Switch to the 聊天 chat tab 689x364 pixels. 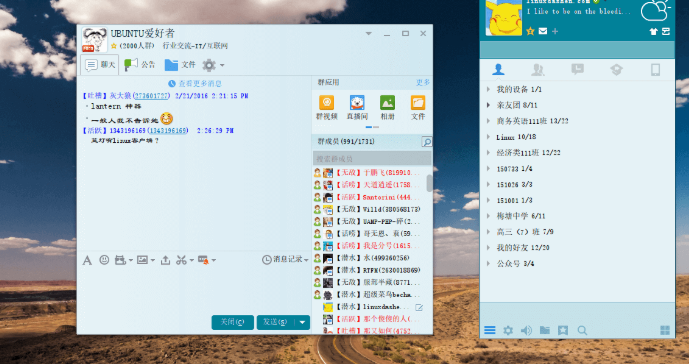point(100,65)
